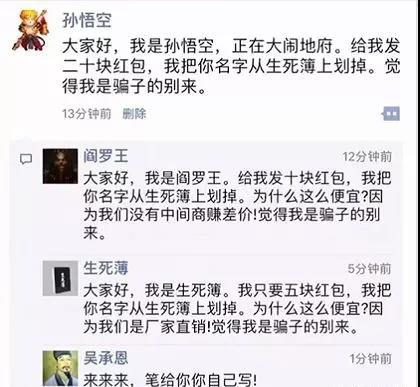420x387 pixels.
Task: Open 孙悟空's profile avatar
Action: click(x=31, y=30)
